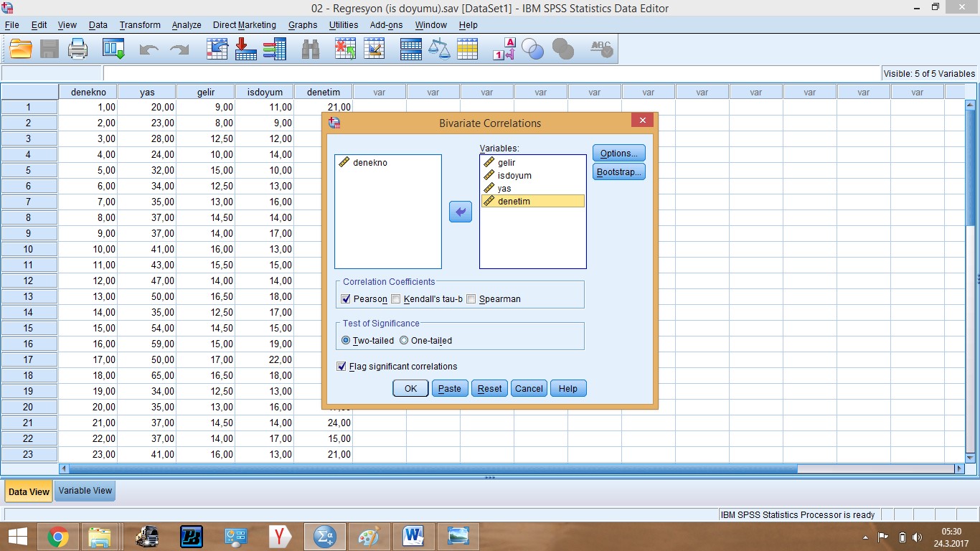This screenshot has height=551, width=980.
Task: Click the Open data document folder icon
Action: point(21,49)
